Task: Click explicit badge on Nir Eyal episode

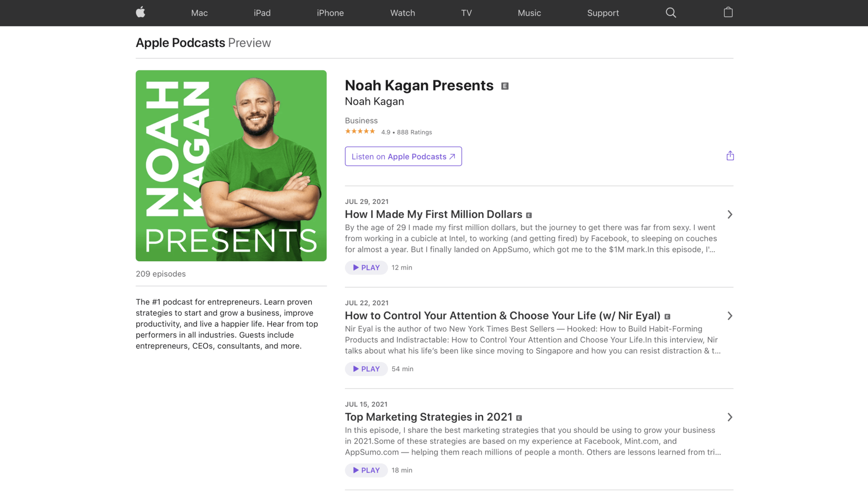Action: coord(668,317)
